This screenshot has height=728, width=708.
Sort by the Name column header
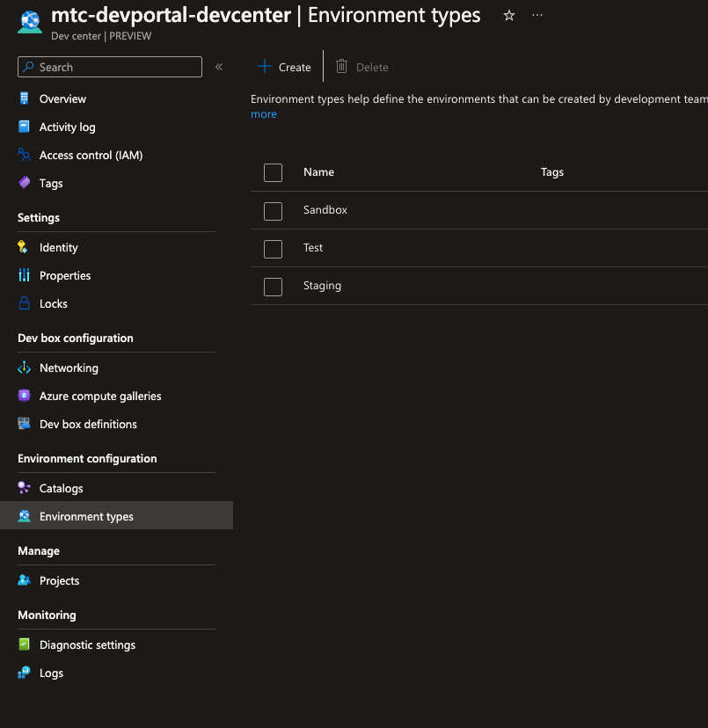[x=318, y=172]
